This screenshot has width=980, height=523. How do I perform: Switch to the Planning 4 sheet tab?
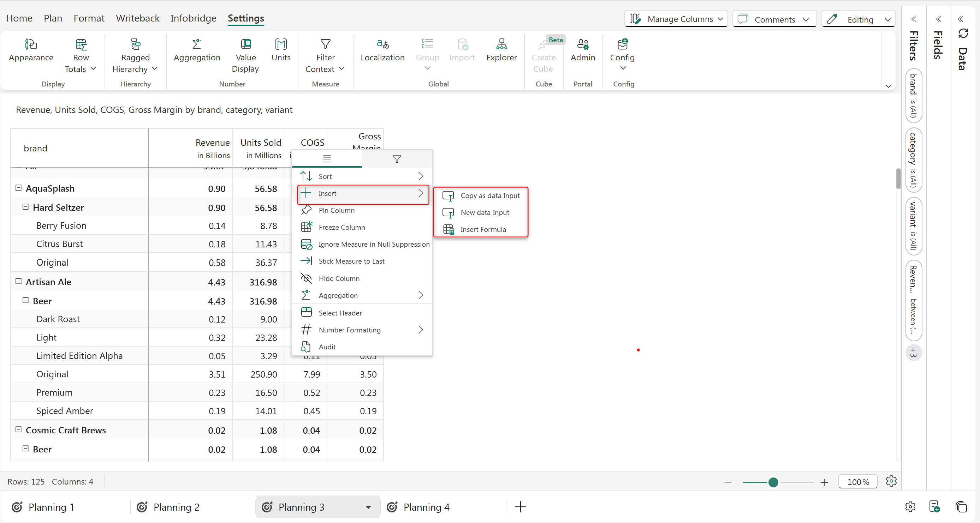[x=426, y=507]
